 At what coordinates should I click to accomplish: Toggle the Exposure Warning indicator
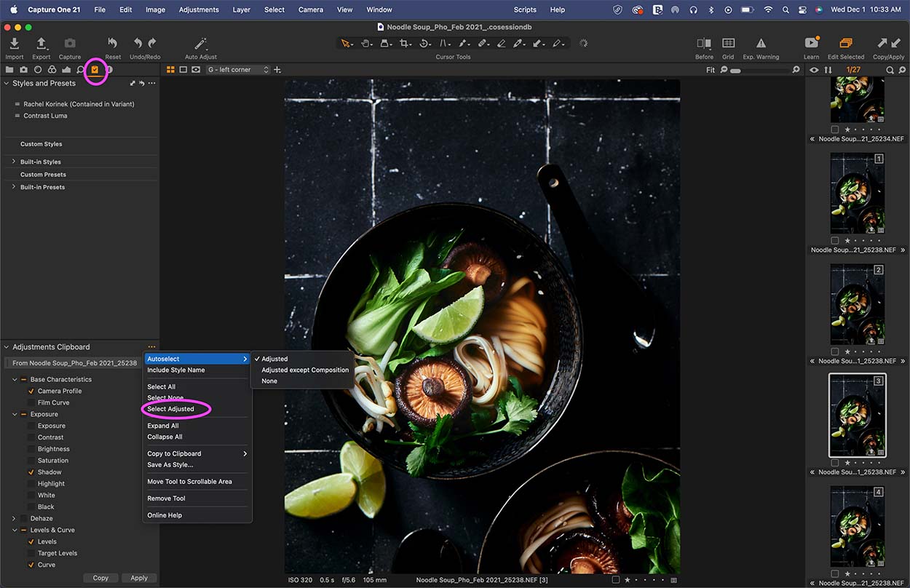point(760,45)
